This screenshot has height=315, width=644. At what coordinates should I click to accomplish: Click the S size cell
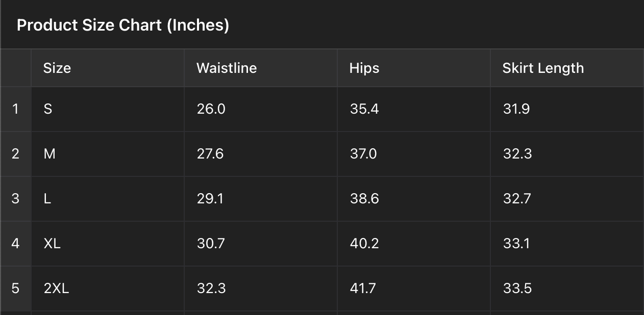48,109
